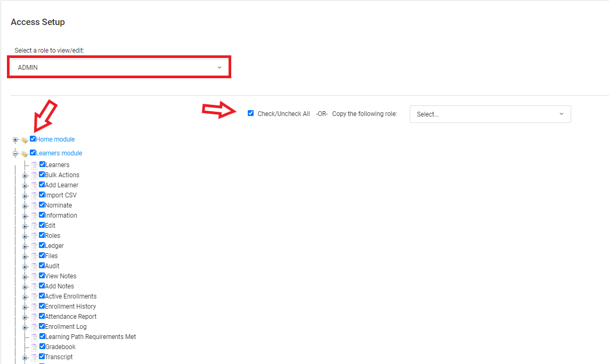
Task: Click the page icon beside Ledger
Action: click(34, 246)
